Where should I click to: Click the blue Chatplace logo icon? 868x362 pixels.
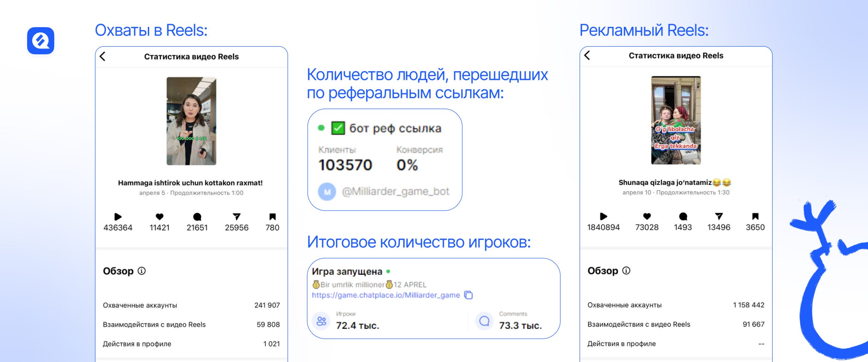click(x=41, y=41)
